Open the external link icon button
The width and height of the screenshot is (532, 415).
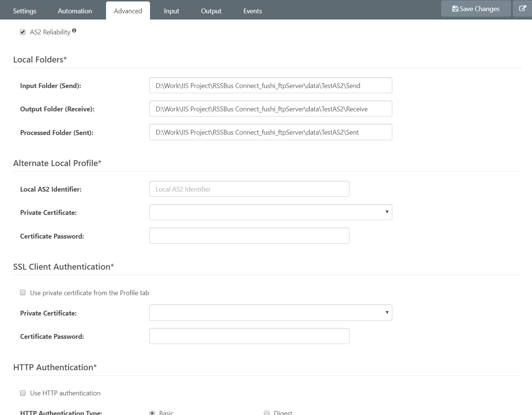click(x=522, y=9)
